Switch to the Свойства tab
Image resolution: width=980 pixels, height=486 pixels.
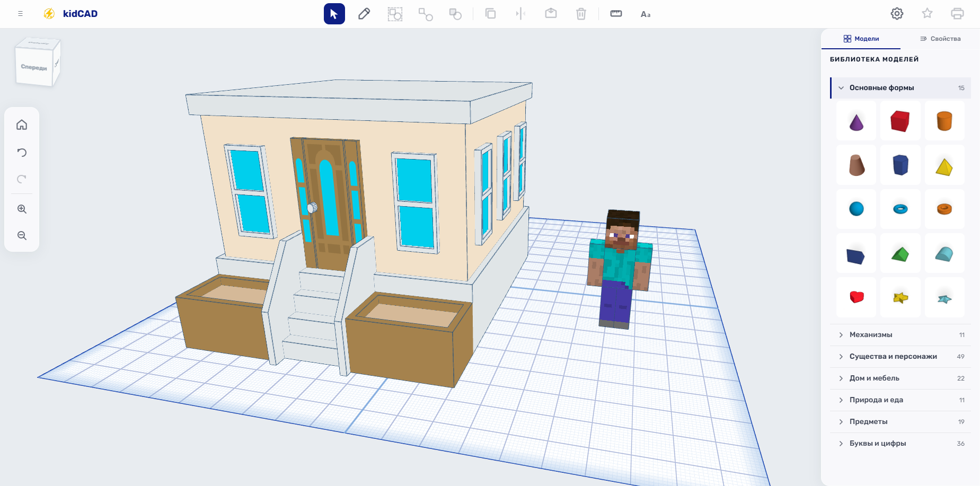click(940, 39)
